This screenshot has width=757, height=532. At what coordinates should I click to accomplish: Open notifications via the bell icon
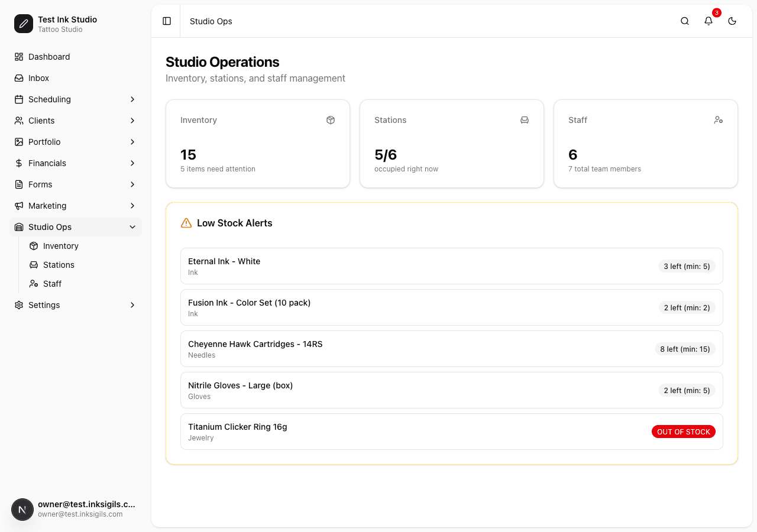pyautogui.click(x=708, y=21)
